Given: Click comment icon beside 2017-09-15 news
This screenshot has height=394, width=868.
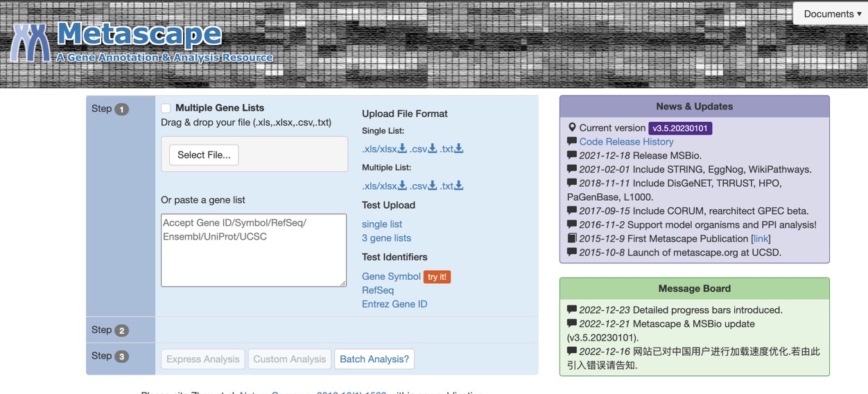Looking at the screenshot, I should [572, 211].
